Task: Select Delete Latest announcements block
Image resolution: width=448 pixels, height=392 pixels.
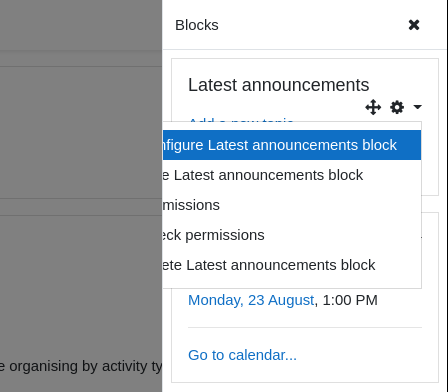Action: [292, 265]
